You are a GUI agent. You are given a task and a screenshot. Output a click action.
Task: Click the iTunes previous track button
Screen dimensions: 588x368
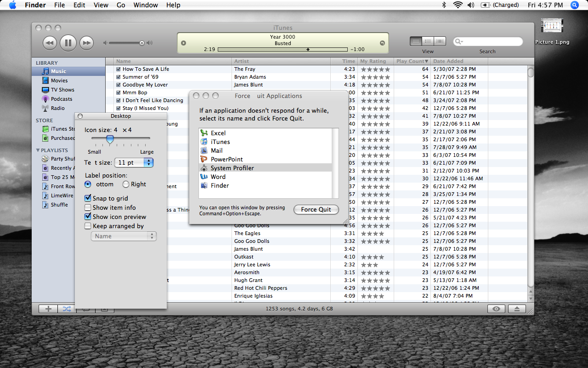tap(50, 43)
